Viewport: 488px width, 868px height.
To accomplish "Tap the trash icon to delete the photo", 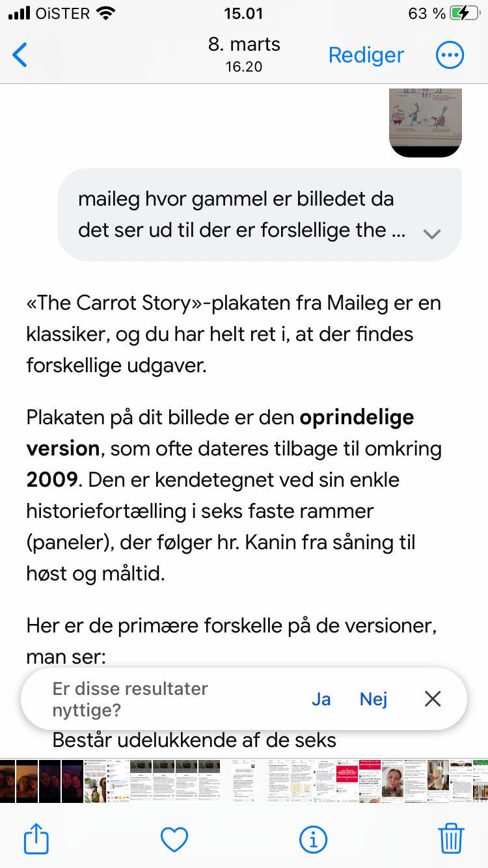I will pyautogui.click(x=452, y=839).
